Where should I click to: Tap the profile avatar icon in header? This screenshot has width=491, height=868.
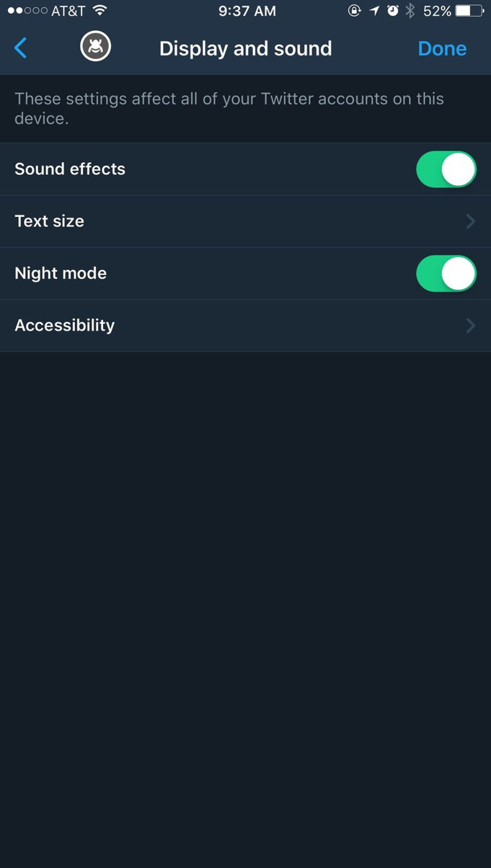click(95, 48)
